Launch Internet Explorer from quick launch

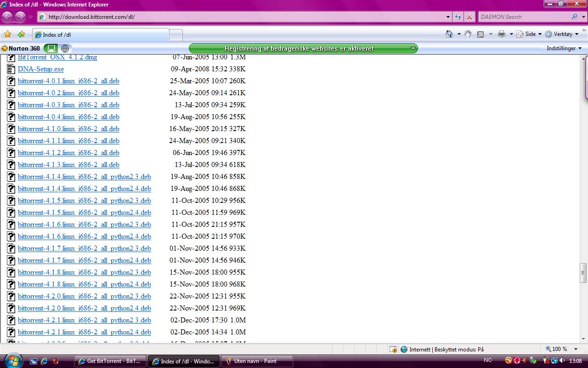(x=45, y=361)
